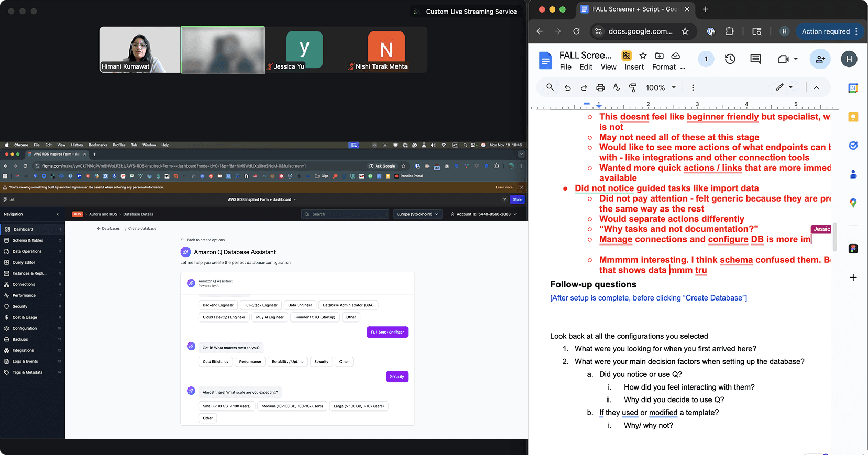Expand editing mode pencil dropdown
The width and height of the screenshot is (868, 455).
[x=785, y=87]
